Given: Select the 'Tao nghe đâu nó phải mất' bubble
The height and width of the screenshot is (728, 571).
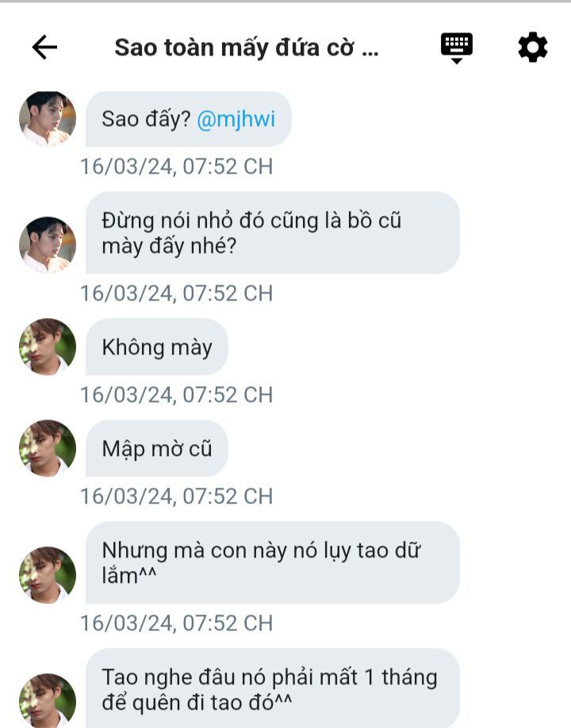Looking at the screenshot, I should [x=273, y=688].
